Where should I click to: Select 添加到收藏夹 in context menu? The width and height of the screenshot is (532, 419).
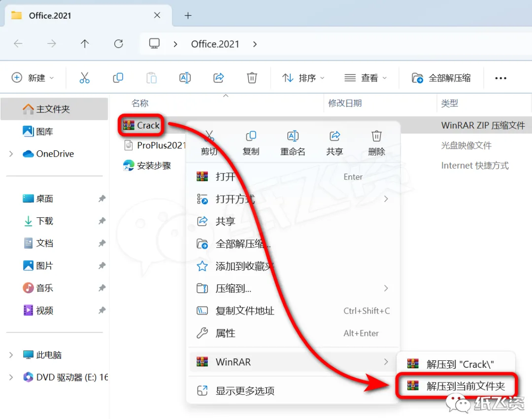point(294,266)
